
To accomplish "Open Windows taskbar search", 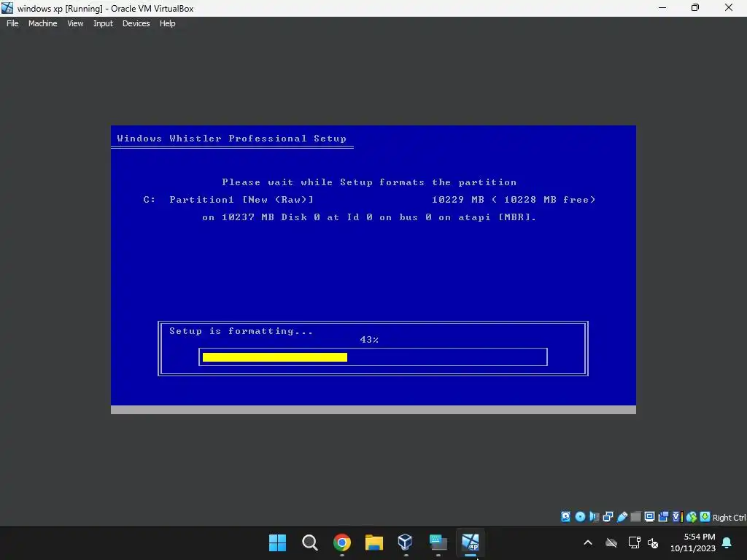I will [x=309, y=542].
